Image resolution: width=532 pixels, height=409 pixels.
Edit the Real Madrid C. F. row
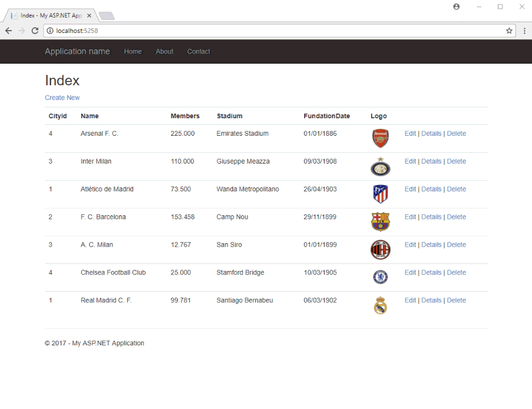410,301
